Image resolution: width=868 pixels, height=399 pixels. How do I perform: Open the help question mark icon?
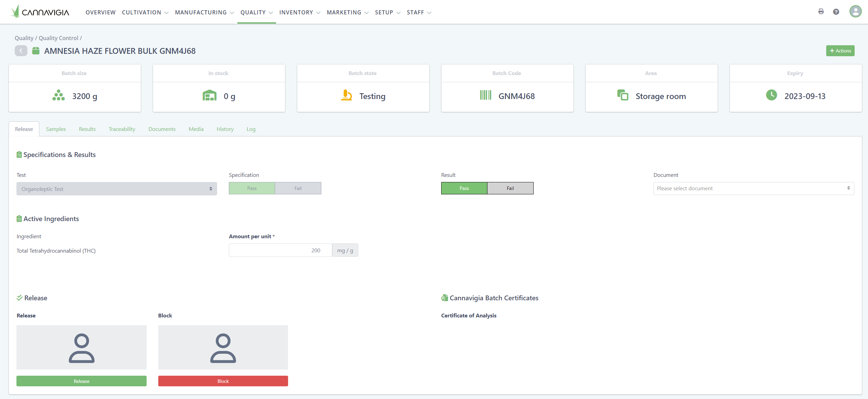click(x=836, y=12)
